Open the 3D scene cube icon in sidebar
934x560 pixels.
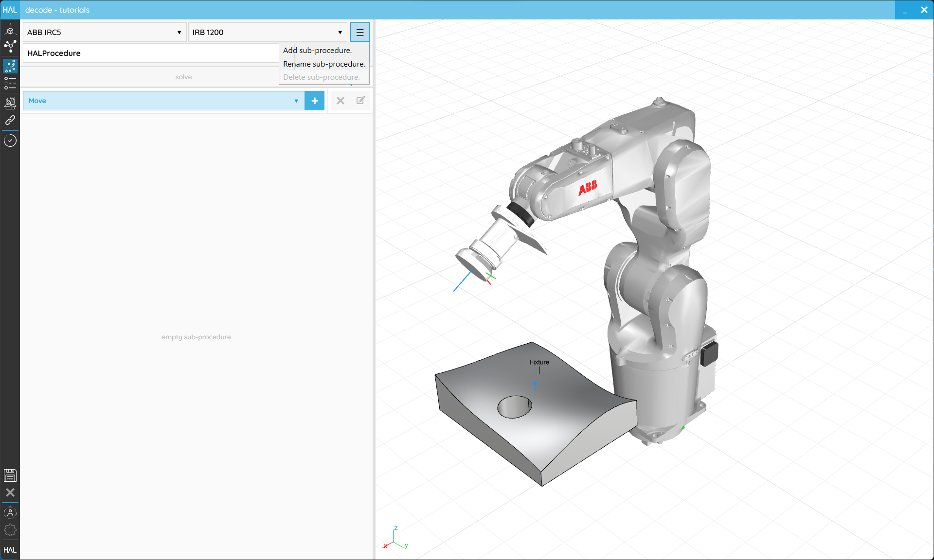(10, 30)
